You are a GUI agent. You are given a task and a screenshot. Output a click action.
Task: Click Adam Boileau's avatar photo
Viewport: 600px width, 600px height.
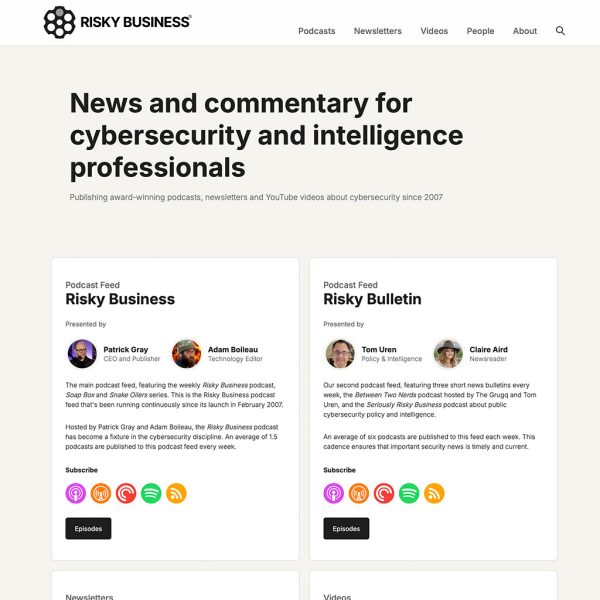point(186,354)
